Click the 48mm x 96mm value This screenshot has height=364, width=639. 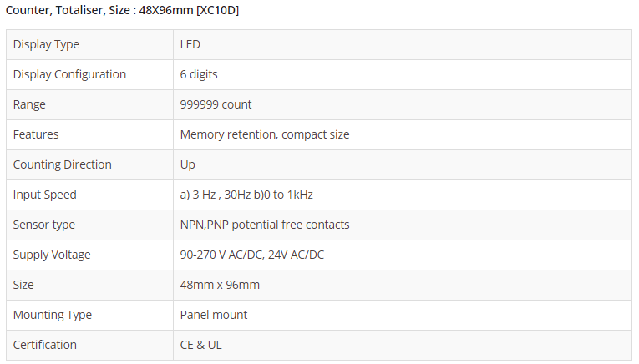[220, 285]
